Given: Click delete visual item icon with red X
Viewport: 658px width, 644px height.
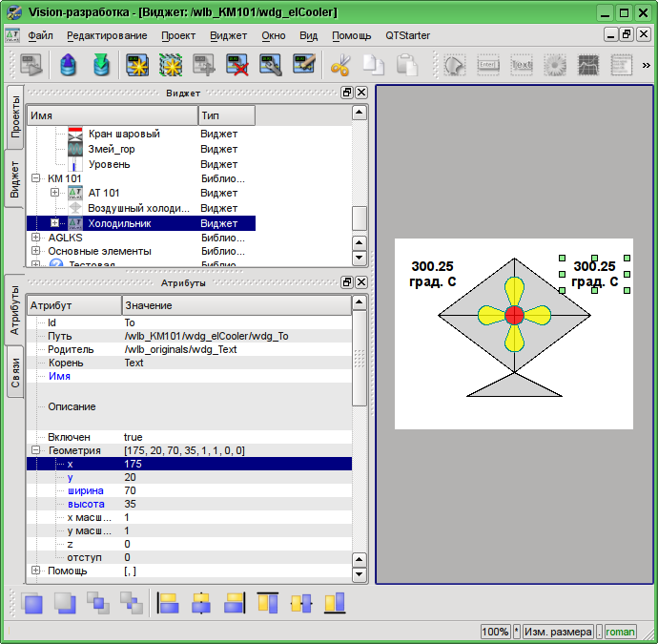Looking at the screenshot, I should 237,66.
